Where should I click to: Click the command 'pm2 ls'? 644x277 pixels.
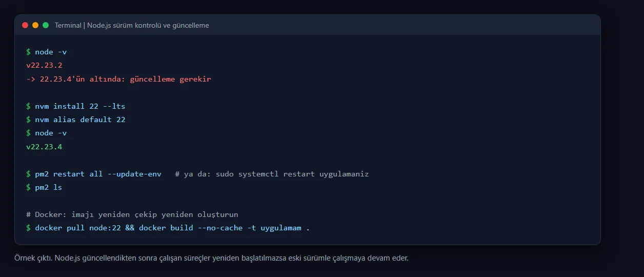click(48, 187)
